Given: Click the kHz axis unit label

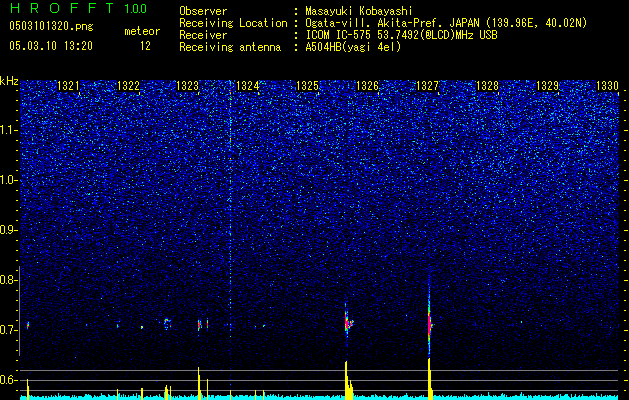Looking at the screenshot, I should 9,81.
